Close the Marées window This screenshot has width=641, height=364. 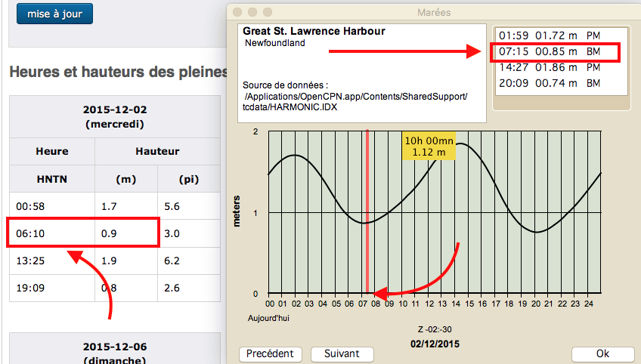point(237,13)
